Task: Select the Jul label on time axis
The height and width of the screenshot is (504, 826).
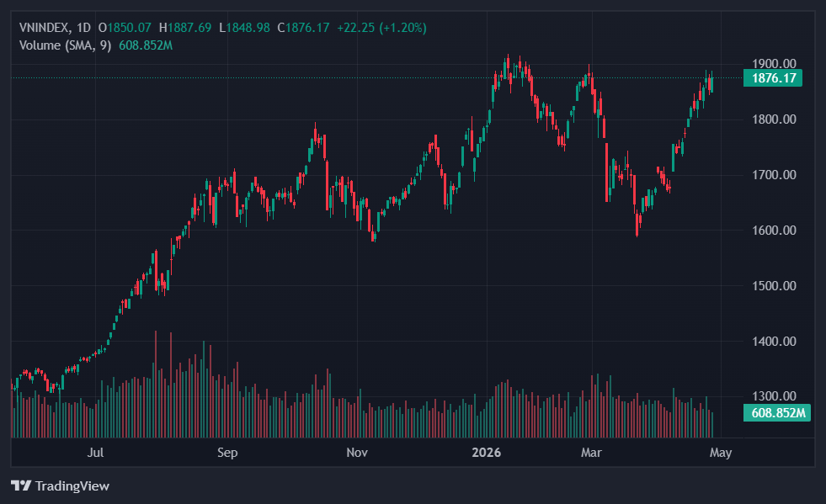Action: click(x=96, y=453)
